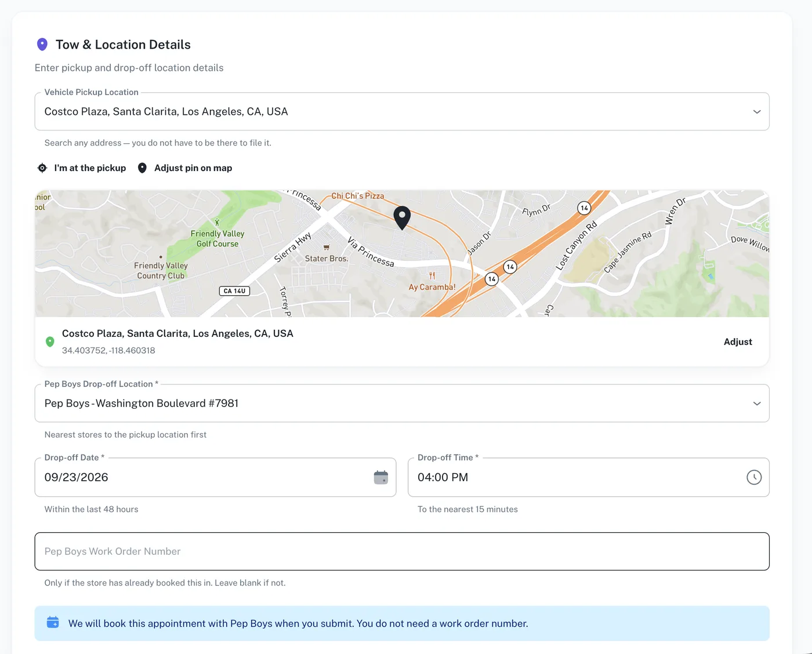Click the Friendly Valley Golf Course golfer icon
The image size is (812, 654).
[x=217, y=222]
